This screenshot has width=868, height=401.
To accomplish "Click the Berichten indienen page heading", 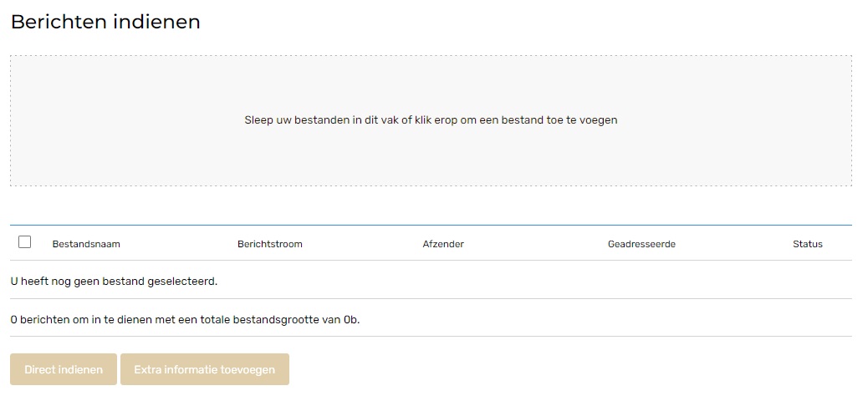I will 105,22.
